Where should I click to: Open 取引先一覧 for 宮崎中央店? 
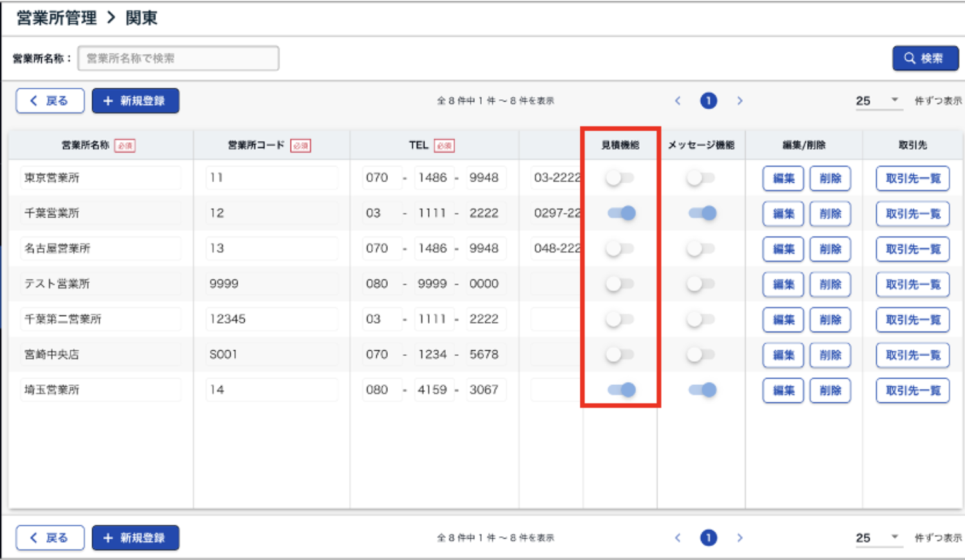pos(912,355)
